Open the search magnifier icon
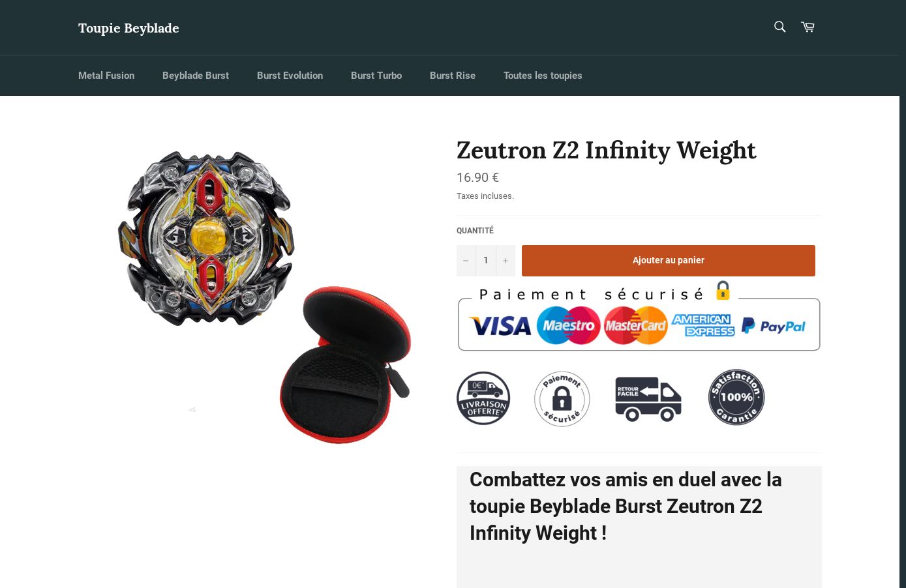The width and height of the screenshot is (906, 588). click(779, 27)
